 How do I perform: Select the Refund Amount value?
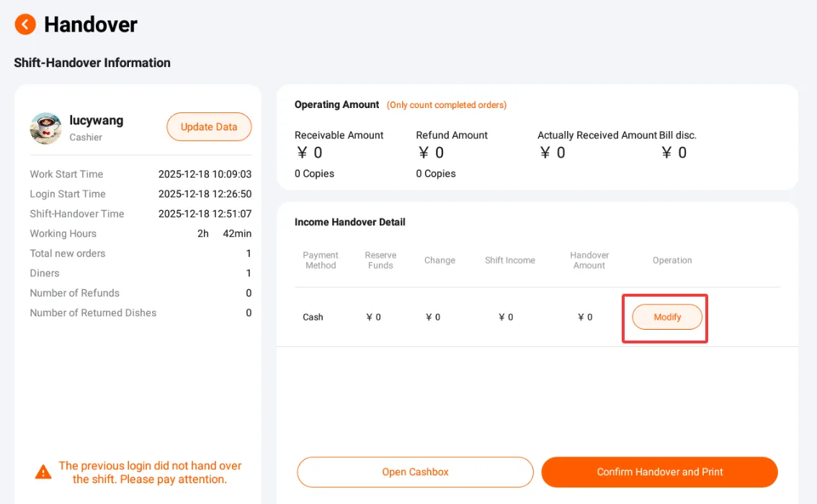431,153
